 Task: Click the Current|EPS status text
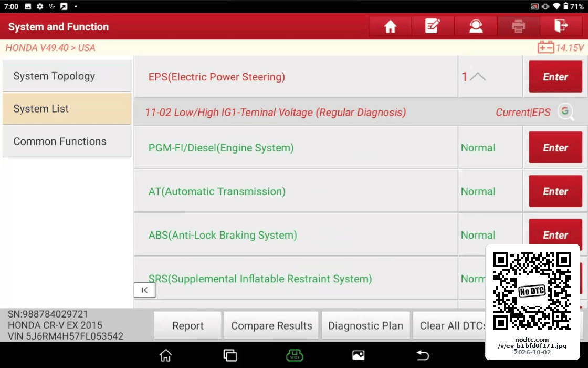point(523,113)
